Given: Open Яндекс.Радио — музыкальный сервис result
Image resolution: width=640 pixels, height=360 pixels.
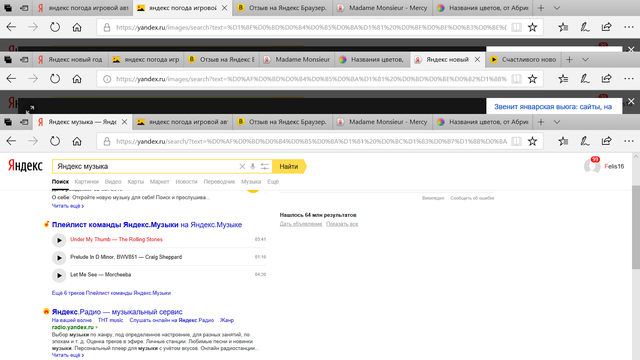Looking at the screenshot, I should coord(117,312).
